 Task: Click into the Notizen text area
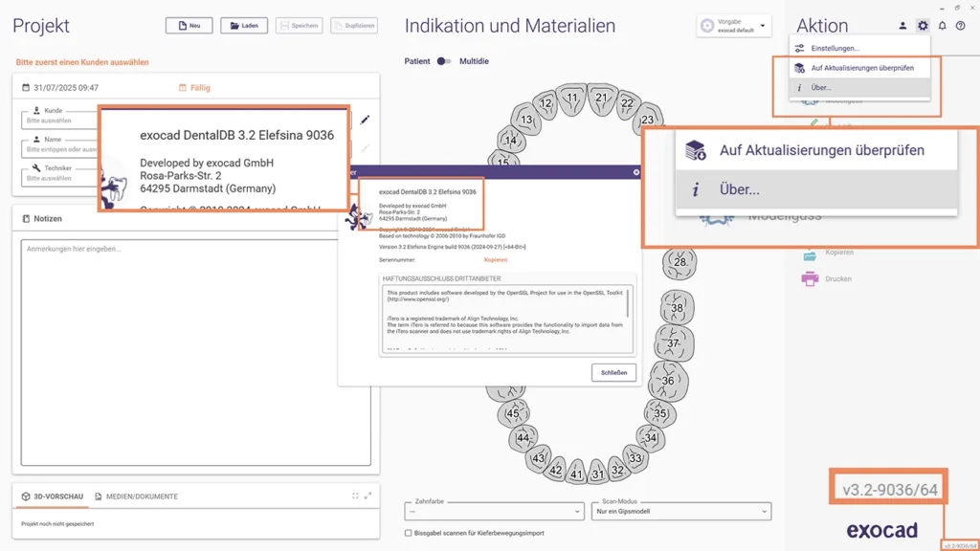pos(195,352)
